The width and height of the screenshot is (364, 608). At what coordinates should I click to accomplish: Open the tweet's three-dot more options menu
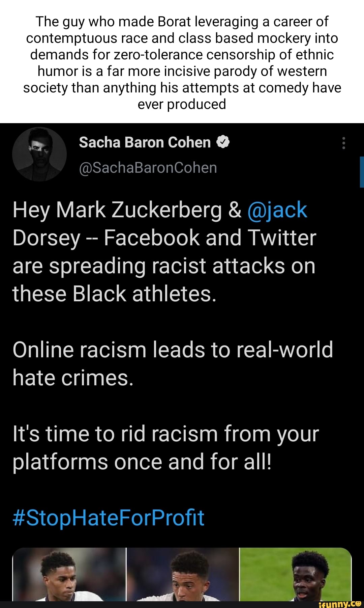click(x=343, y=143)
